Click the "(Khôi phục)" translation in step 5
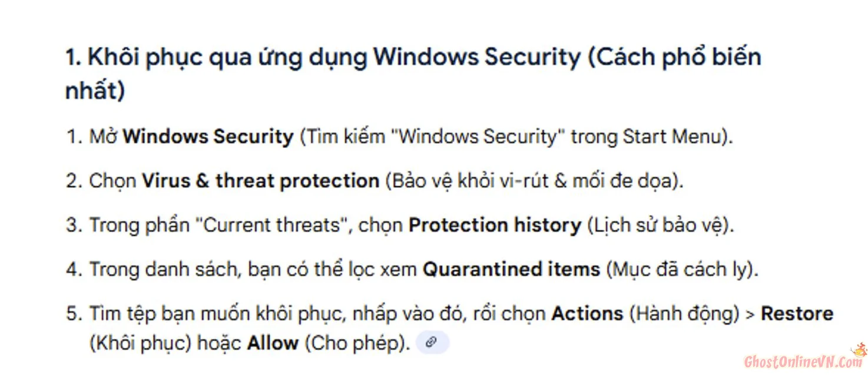Image resolution: width=868 pixels, height=383 pixels. coord(141,343)
